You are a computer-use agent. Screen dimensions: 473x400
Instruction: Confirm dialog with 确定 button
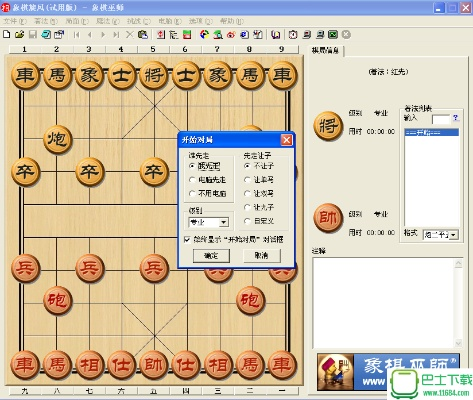pyautogui.click(x=211, y=256)
